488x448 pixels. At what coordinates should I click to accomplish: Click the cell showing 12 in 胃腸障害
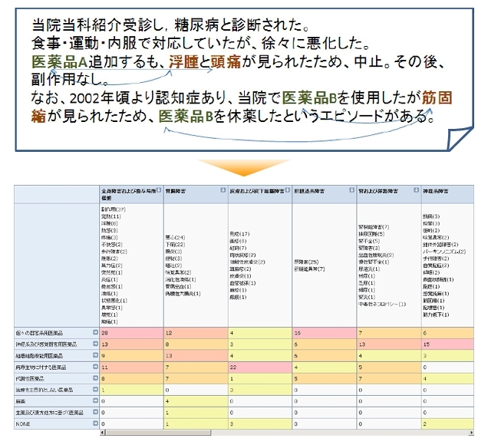(x=196, y=333)
